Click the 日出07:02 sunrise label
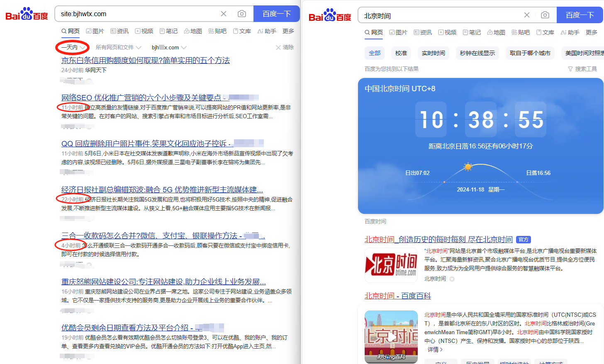Image resolution: width=604 pixels, height=364 pixels. pos(417,173)
